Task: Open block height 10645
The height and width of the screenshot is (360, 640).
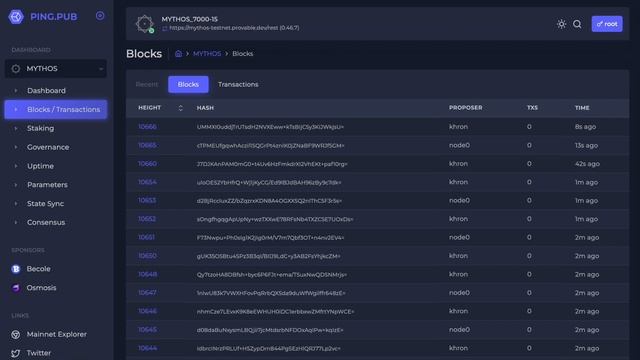Action: pyautogui.click(x=147, y=330)
